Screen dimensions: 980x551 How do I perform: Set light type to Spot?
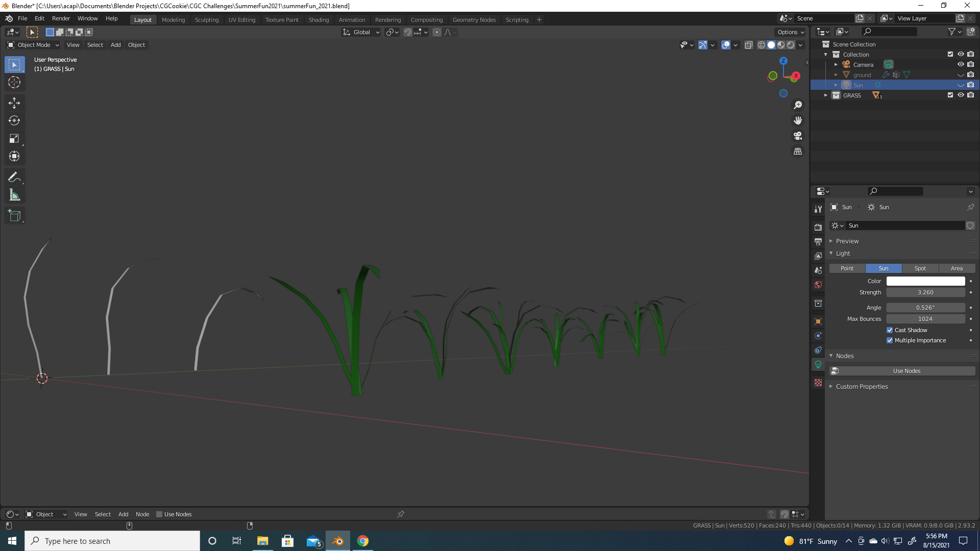(920, 268)
